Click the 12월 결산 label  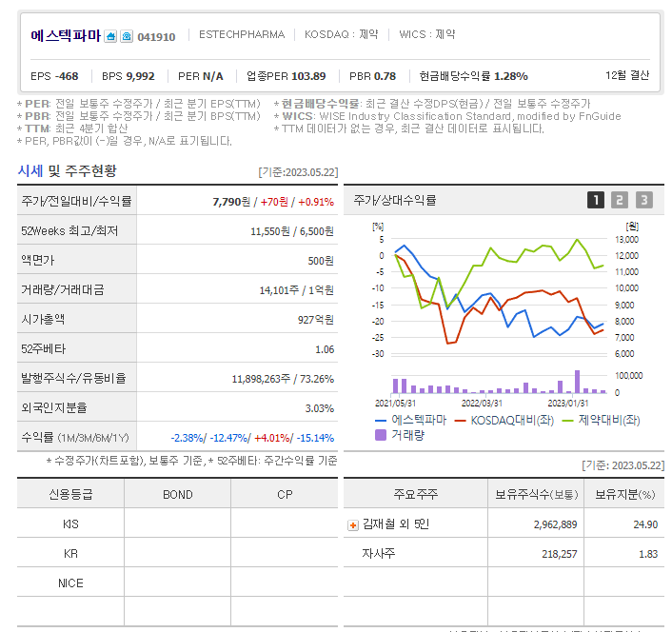coord(627,75)
